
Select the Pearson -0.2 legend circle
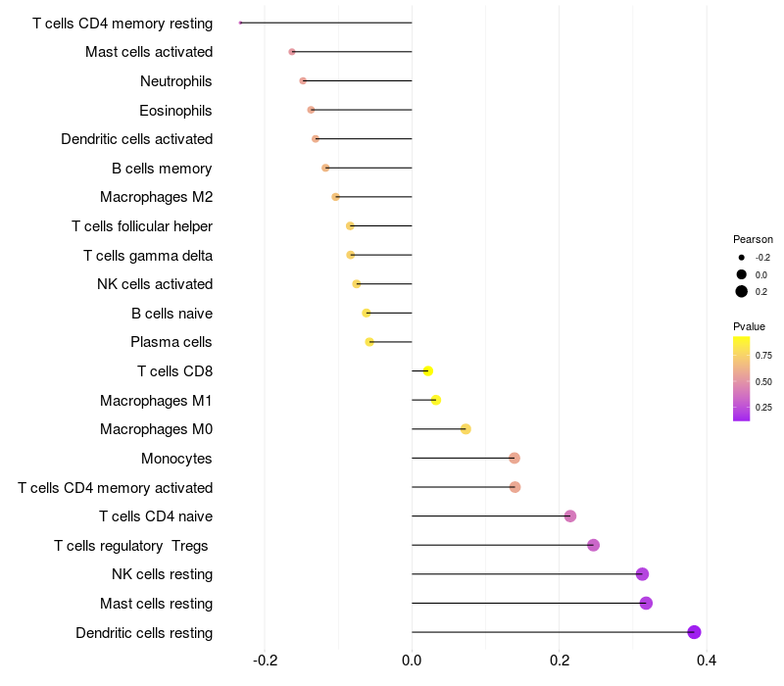742,258
